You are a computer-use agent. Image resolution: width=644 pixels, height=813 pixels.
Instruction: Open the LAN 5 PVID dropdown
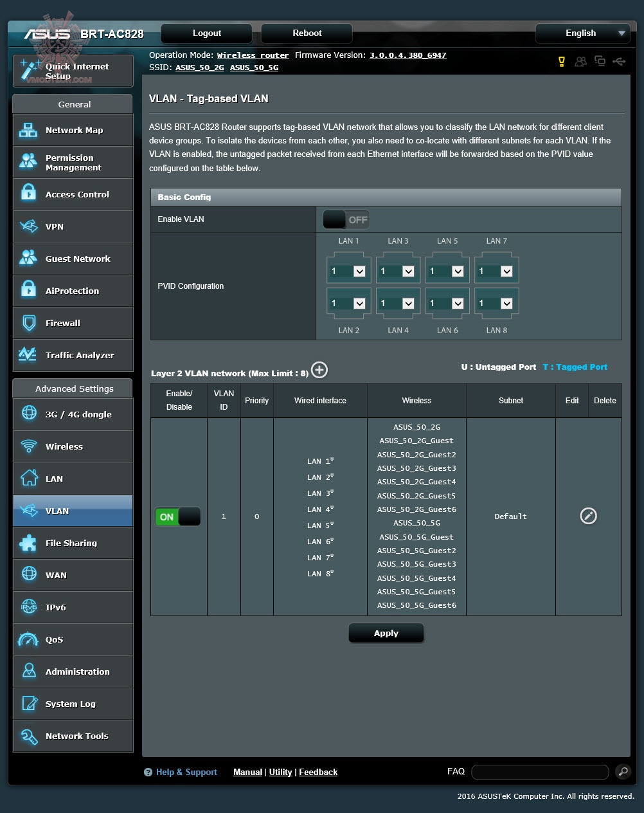coord(447,271)
